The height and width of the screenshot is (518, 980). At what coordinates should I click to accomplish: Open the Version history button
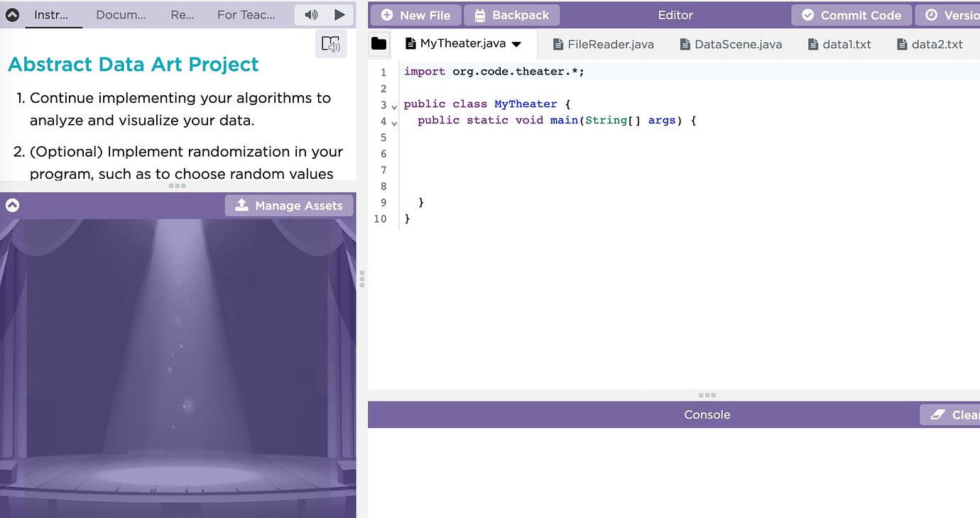tap(948, 15)
